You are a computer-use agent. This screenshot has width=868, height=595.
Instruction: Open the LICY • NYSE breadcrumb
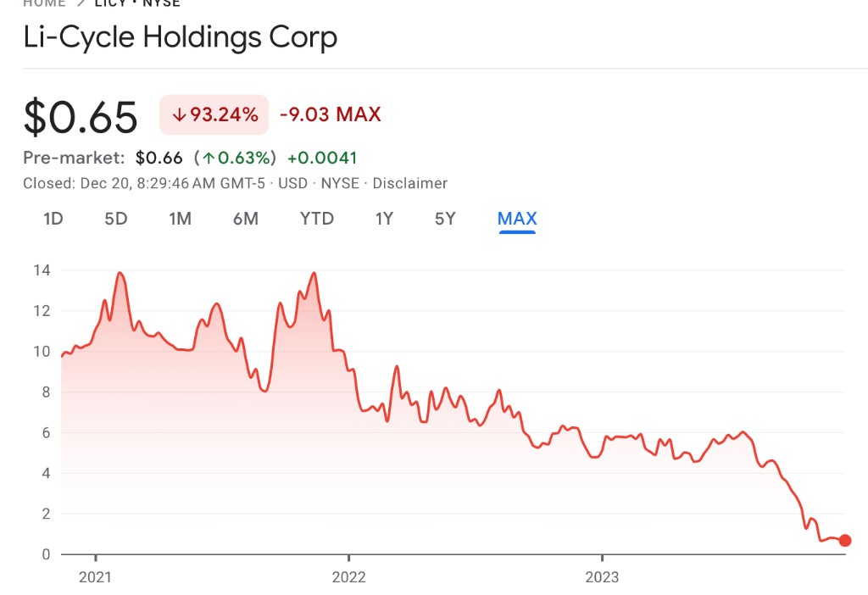(137, 3)
